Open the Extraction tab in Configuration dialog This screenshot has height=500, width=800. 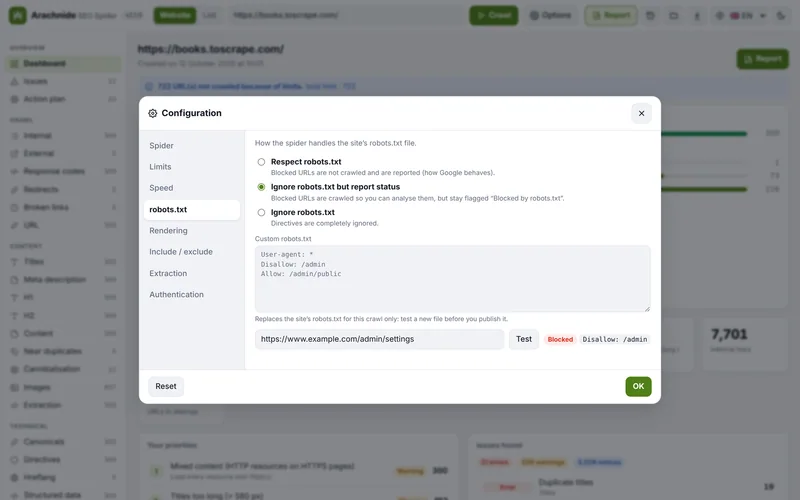coord(192,273)
